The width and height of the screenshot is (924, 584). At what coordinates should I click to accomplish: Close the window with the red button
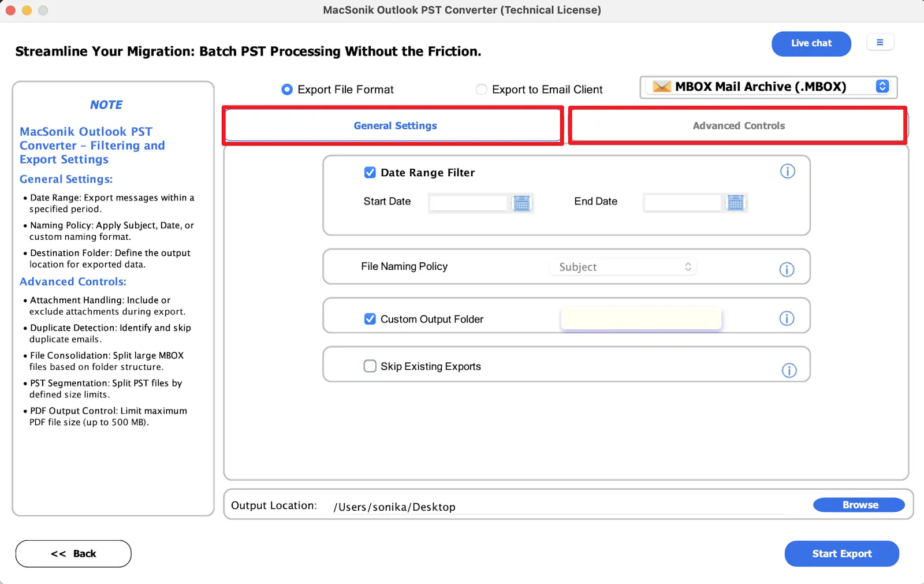tap(10, 10)
